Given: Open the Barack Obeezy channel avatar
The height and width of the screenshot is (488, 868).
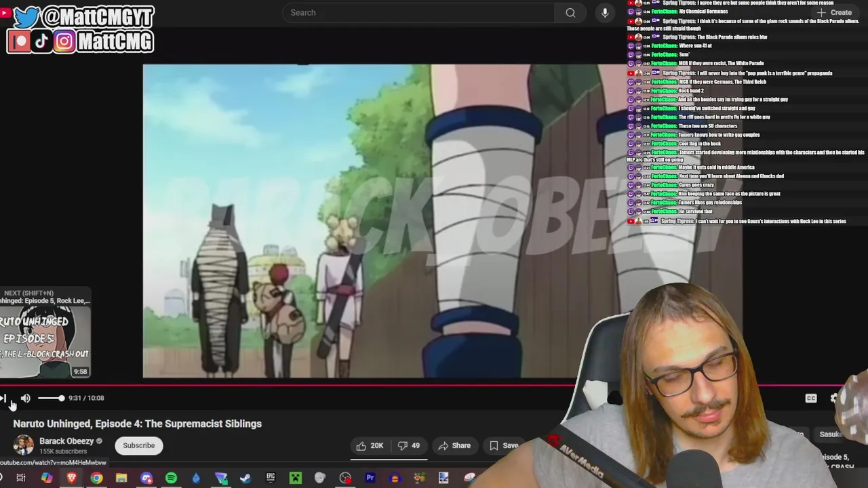Looking at the screenshot, I should click(24, 445).
